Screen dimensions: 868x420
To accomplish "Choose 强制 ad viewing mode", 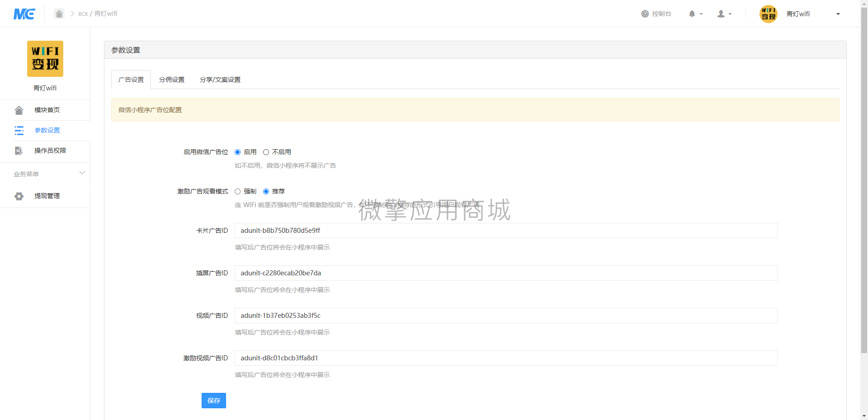I will tap(237, 192).
